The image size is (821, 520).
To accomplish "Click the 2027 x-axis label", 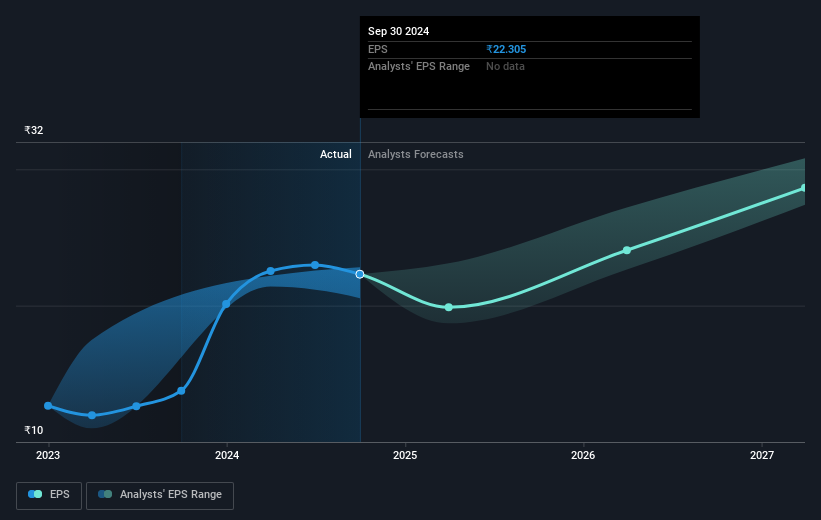I will pos(762,456).
